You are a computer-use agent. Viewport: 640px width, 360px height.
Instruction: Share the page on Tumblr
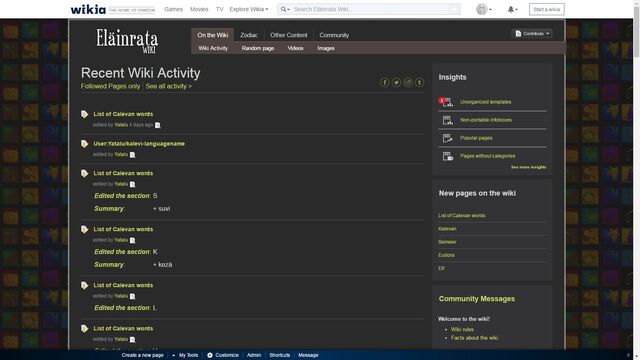pyautogui.click(x=419, y=82)
